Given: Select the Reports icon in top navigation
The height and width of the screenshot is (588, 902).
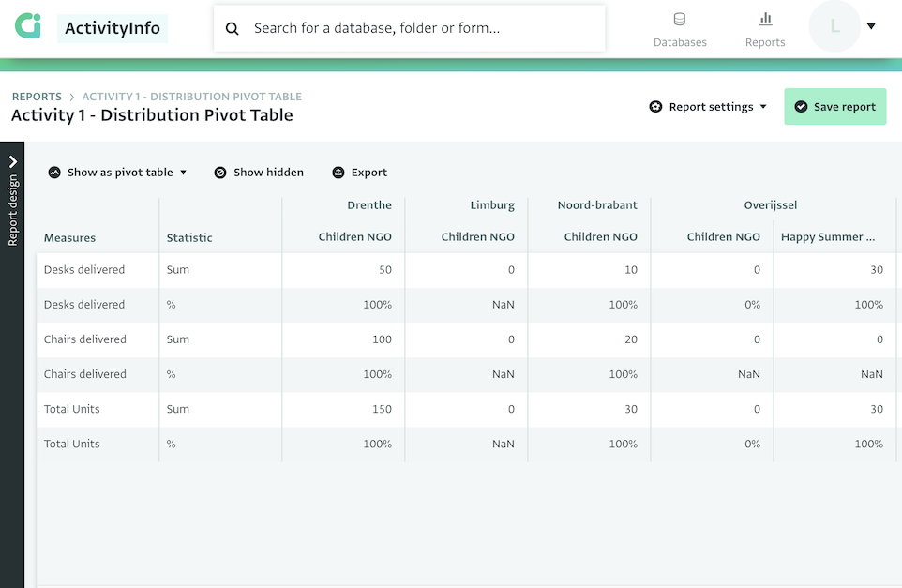Looking at the screenshot, I should [x=764, y=19].
